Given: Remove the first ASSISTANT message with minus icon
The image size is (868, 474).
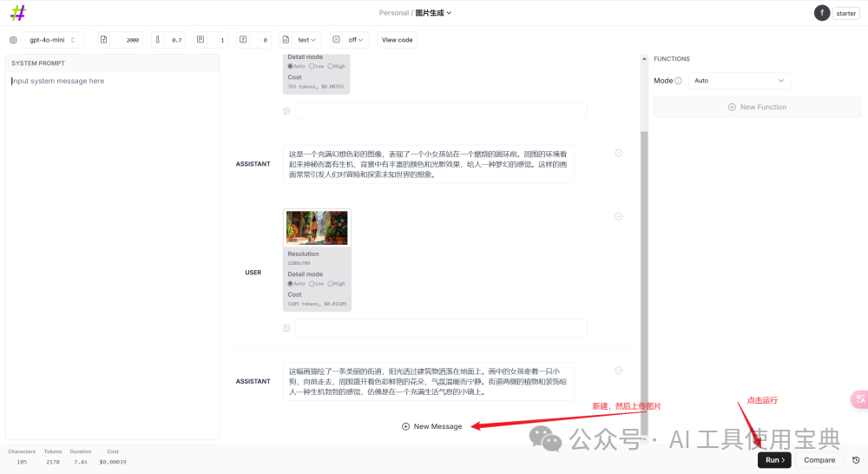Looking at the screenshot, I should [619, 153].
